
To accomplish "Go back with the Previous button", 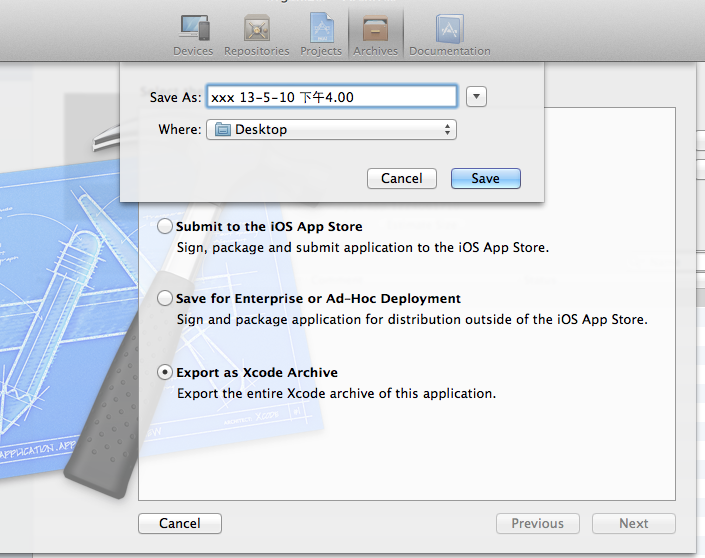I will tap(538, 523).
